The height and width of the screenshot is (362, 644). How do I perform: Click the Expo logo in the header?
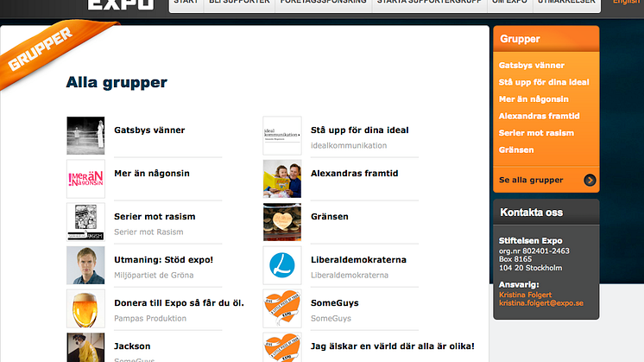click(120, 4)
